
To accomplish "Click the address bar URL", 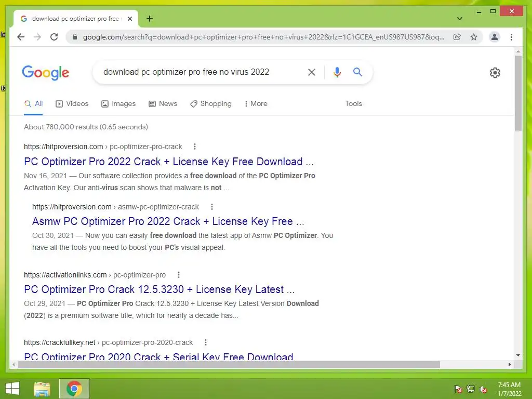I will click(x=263, y=37).
